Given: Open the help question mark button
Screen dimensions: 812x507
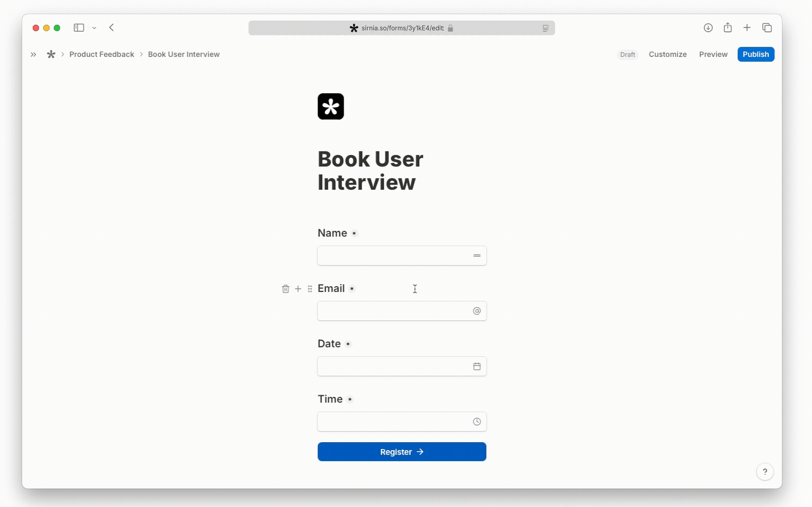Looking at the screenshot, I should click(765, 472).
